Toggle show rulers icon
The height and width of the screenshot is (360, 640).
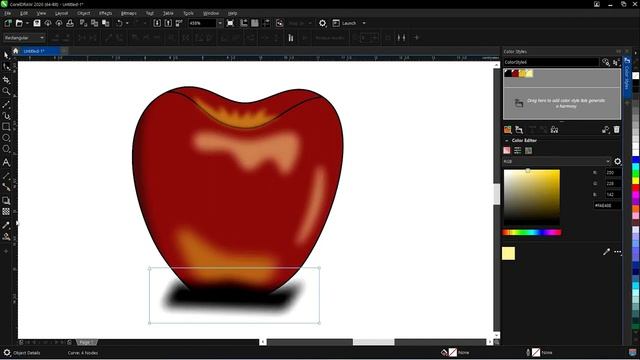(x=244, y=23)
